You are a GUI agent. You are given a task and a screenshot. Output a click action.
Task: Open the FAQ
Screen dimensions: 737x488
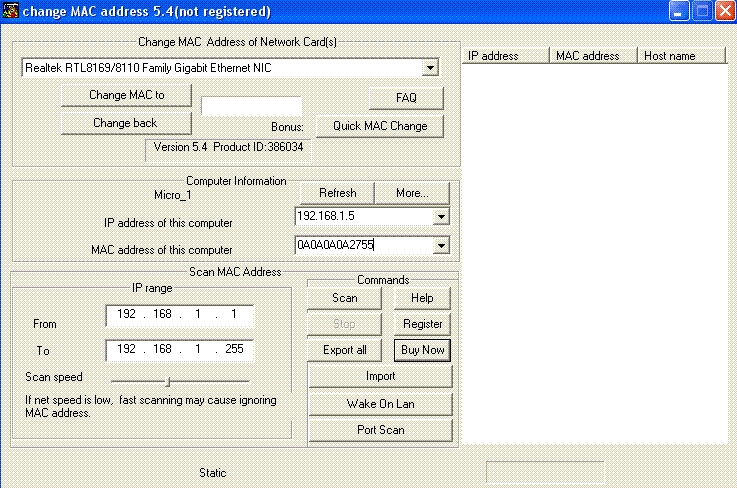(406, 98)
